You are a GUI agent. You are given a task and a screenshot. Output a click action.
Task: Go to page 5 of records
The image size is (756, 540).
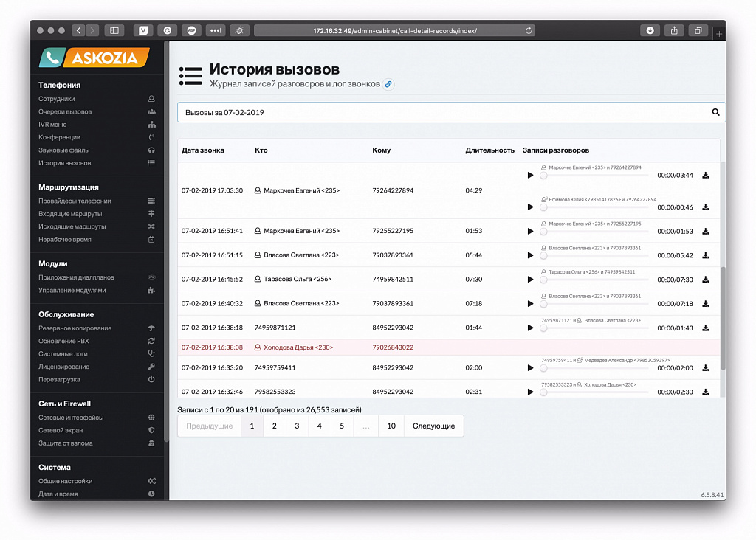point(342,426)
